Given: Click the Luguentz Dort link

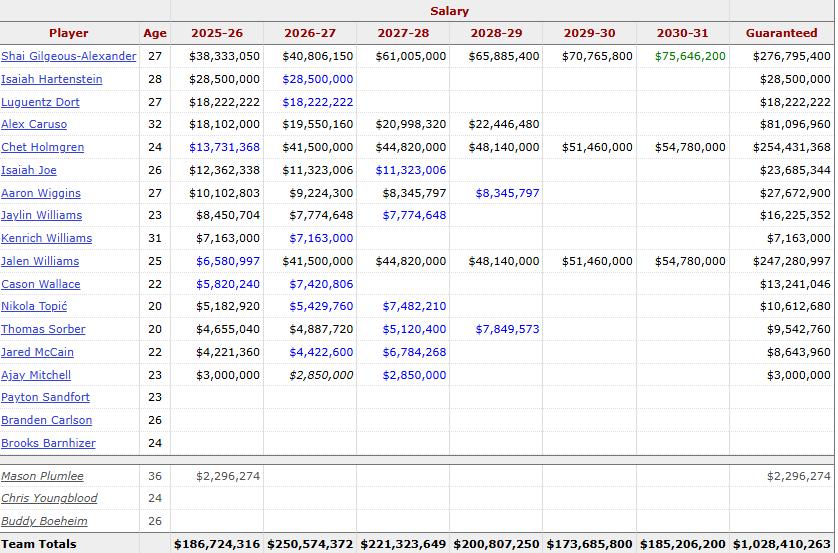Looking at the screenshot, I should (40, 102).
